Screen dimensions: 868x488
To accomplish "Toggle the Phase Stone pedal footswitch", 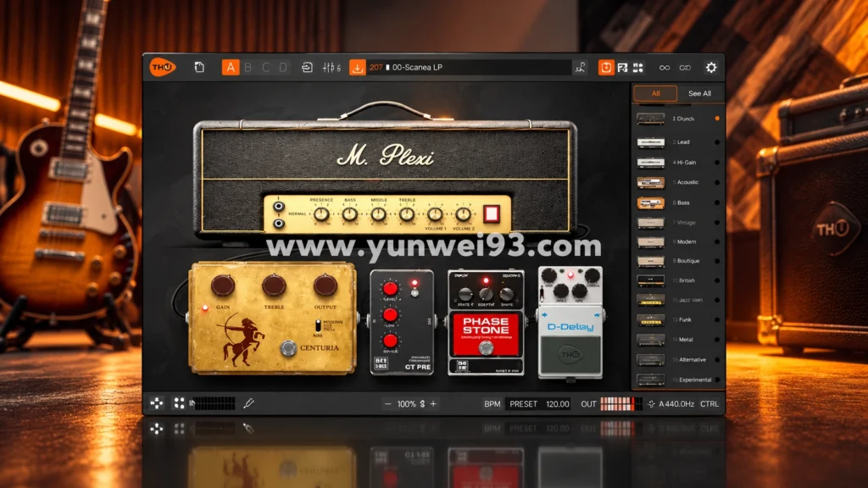I will (x=486, y=347).
